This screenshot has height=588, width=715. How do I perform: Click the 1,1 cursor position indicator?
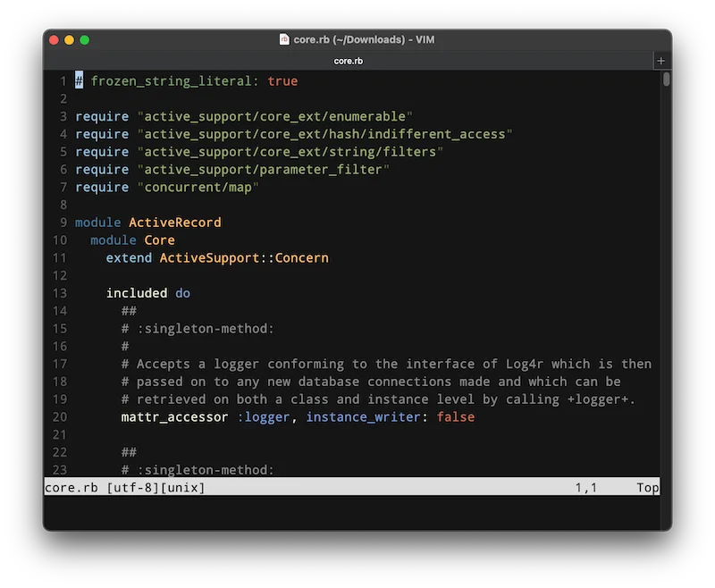coord(585,487)
